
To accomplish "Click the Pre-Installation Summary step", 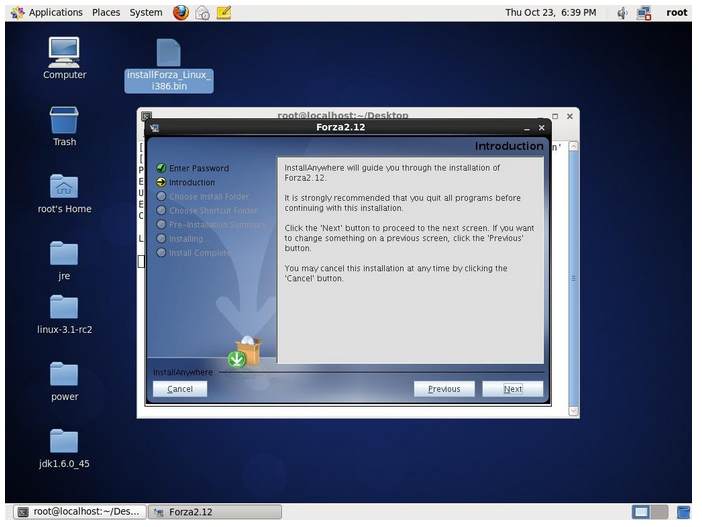I will pos(217,224).
